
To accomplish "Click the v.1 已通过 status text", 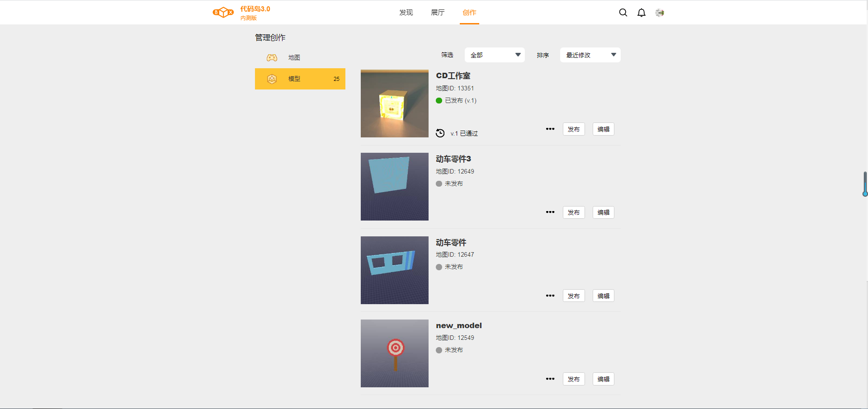I will pyautogui.click(x=464, y=133).
